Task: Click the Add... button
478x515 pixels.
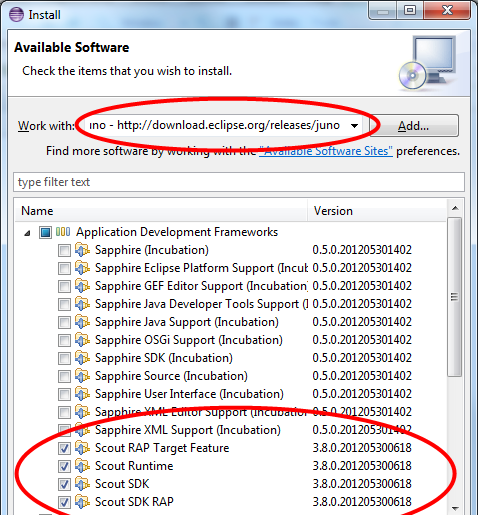Action: click(x=413, y=126)
